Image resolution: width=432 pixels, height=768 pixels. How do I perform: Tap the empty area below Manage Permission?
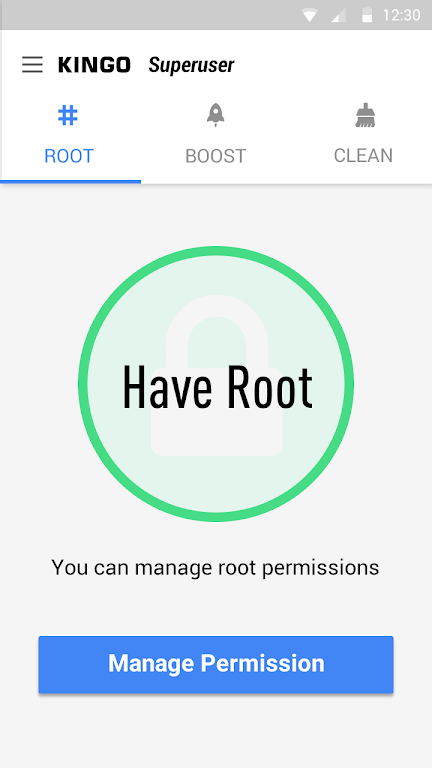pos(216,732)
